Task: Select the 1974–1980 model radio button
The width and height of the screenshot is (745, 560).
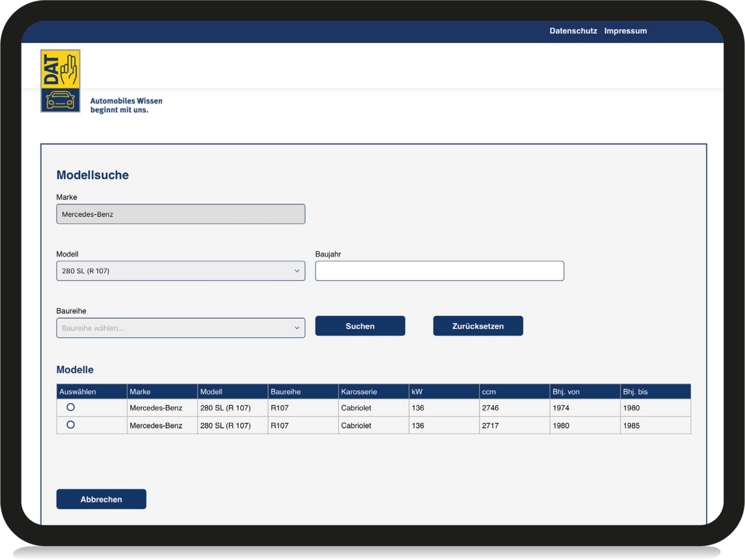Action: pos(70,407)
